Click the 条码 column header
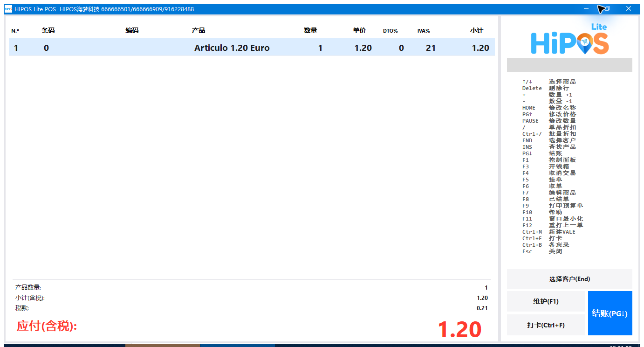 coord(48,31)
